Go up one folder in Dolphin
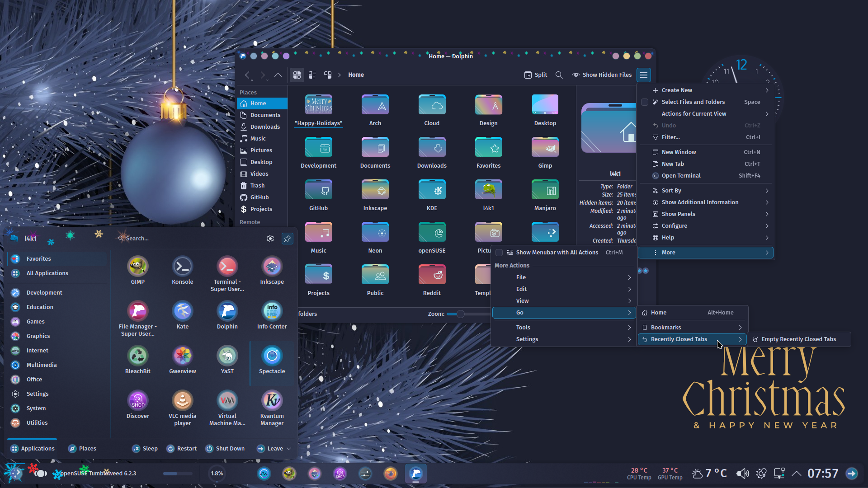Screen dimensions: 868x488 tap(278, 75)
